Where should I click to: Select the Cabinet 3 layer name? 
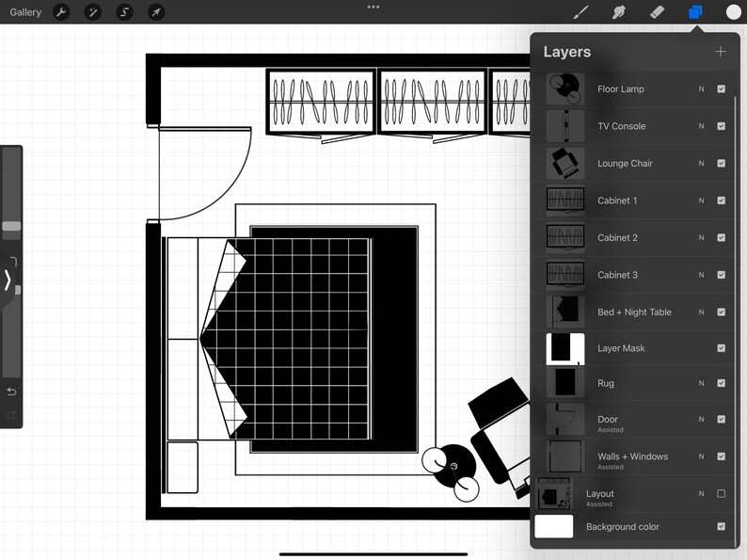617,275
